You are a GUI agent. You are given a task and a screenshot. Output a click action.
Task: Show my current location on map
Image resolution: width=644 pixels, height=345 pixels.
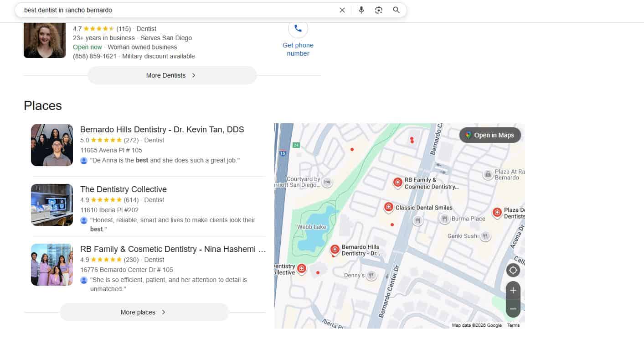click(x=513, y=270)
